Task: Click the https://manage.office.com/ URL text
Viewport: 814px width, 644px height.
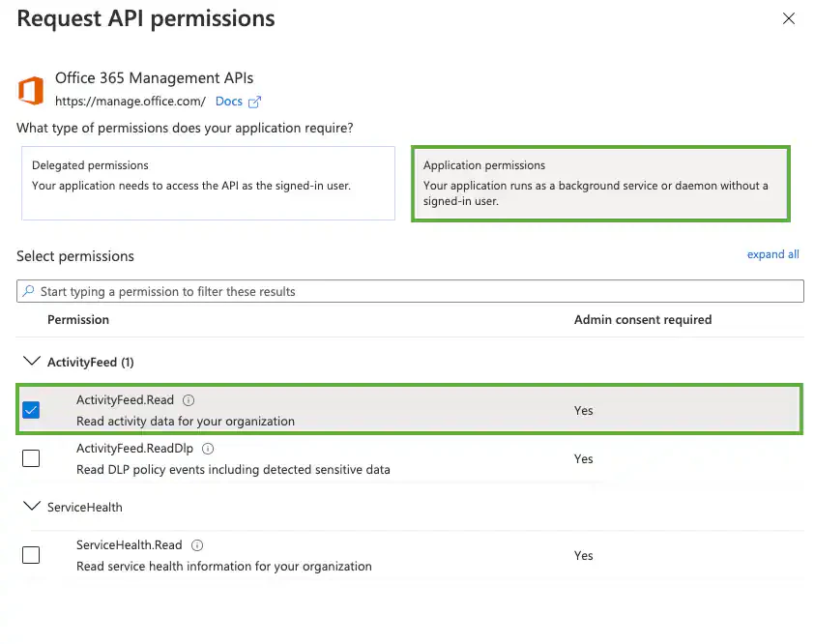Action: [131, 102]
